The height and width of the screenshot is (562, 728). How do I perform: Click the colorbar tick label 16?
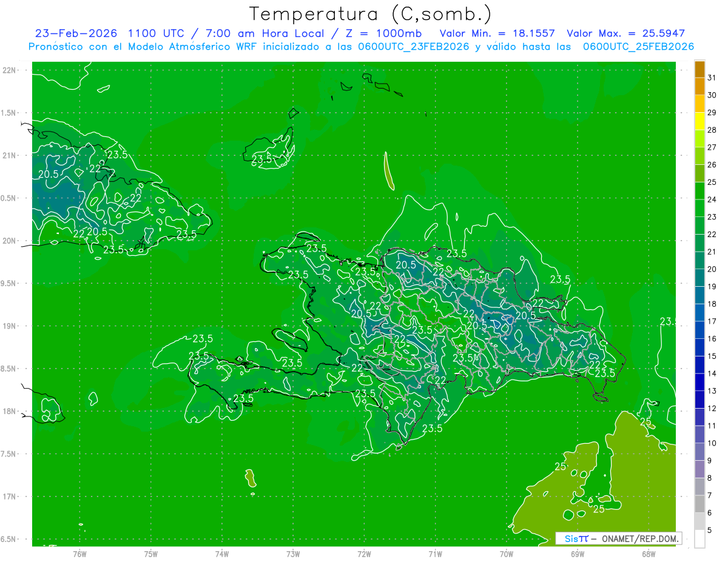712,339
